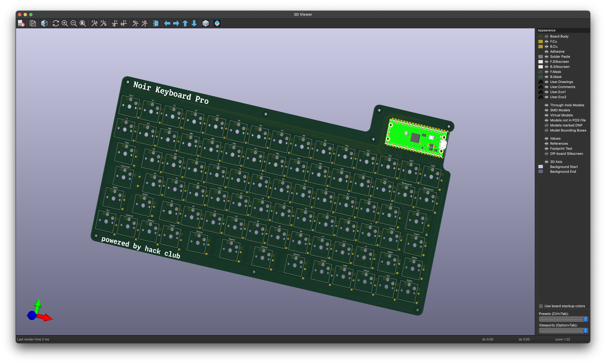Copy 3D image to clipboard icon
The image size is (606, 364).
(33, 23)
